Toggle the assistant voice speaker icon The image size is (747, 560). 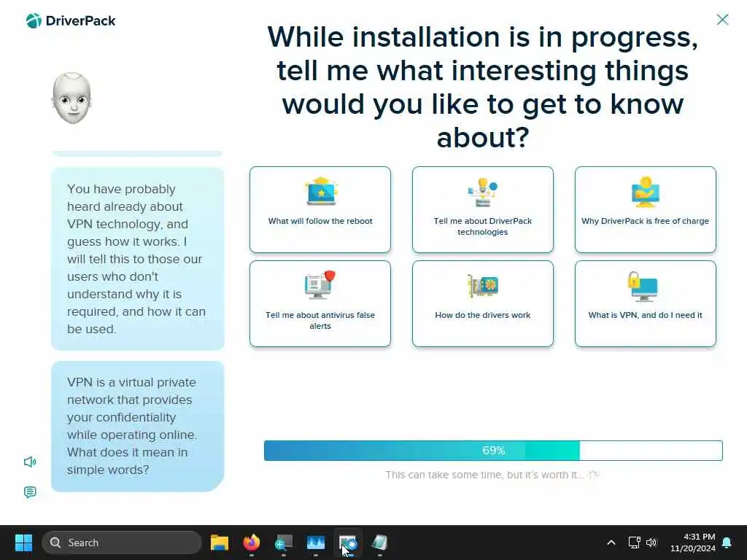(x=30, y=462)
